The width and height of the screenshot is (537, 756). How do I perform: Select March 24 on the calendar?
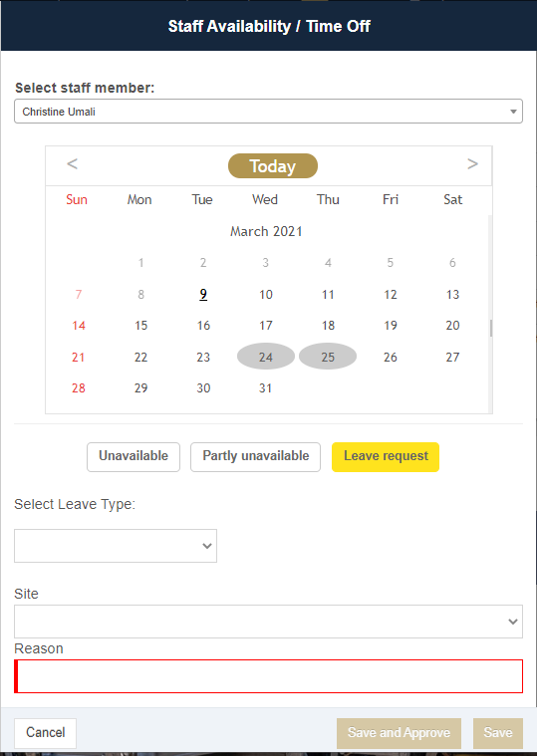coord(266,357)
